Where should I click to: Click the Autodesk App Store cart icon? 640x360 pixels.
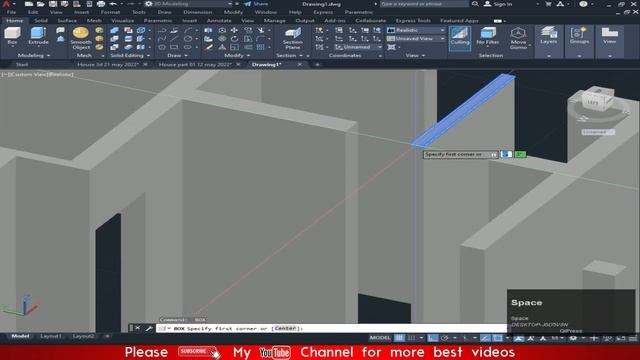(548, 4)
